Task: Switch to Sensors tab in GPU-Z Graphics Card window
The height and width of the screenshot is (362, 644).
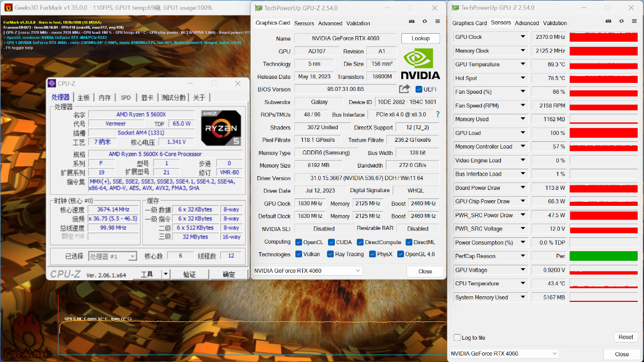Action: tap(304, 23)
